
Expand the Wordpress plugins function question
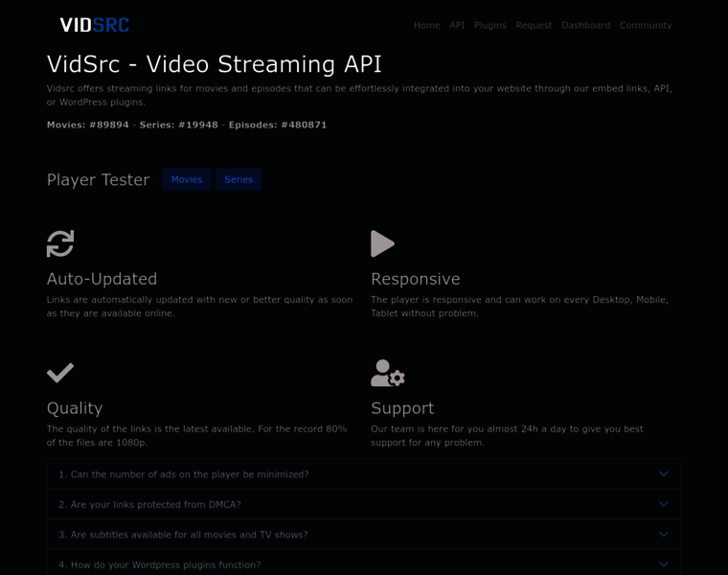pyautogui.click(x=364, y=563)
